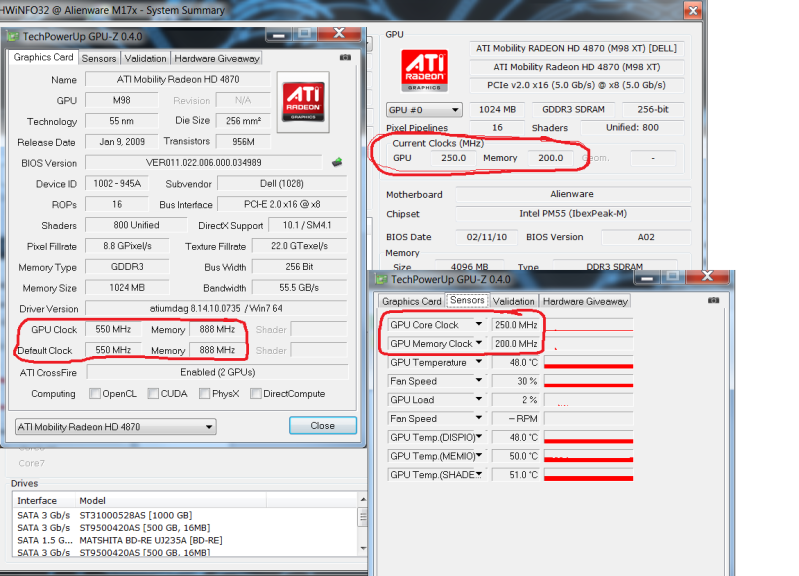The width and height of the screenshot is (799, 576).
Task: Click the camera screenshot icon in Sensors GPU-Z window
Action: [713, 300]
